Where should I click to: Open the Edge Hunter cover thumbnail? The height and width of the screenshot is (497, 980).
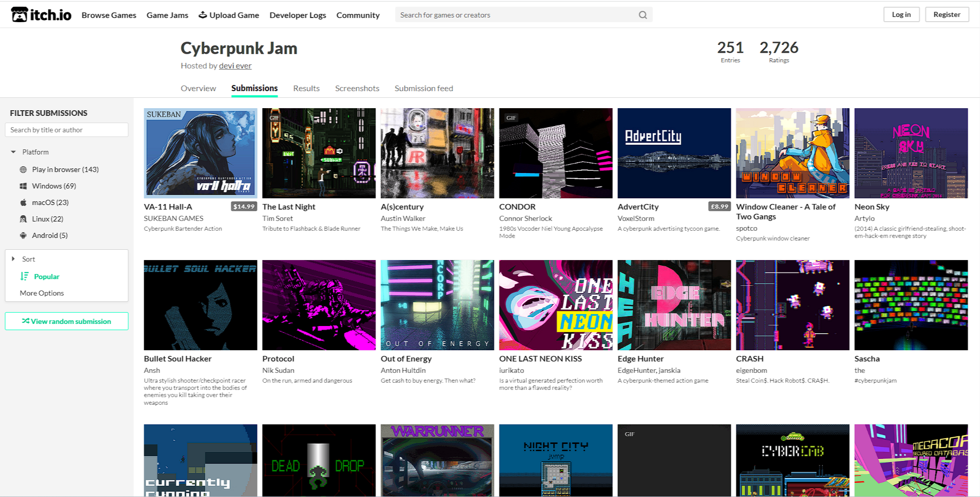pyautogui.click(x=674, y=305)
